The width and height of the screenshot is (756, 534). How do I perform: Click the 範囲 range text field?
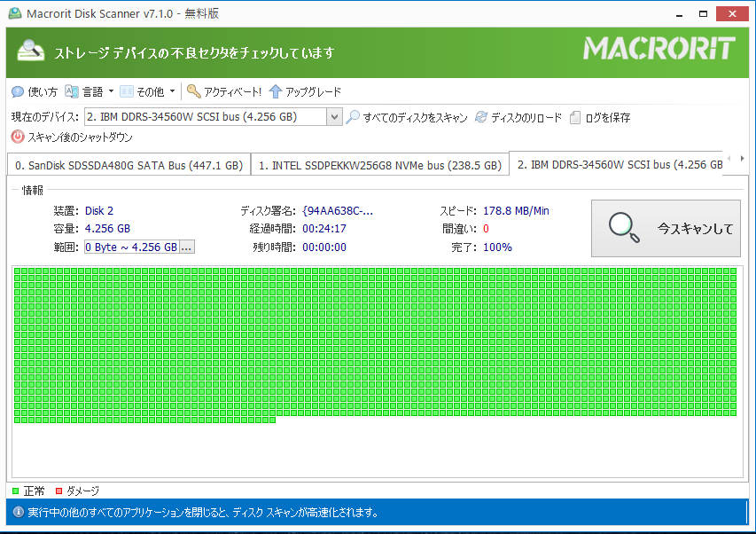click(131, 247)
